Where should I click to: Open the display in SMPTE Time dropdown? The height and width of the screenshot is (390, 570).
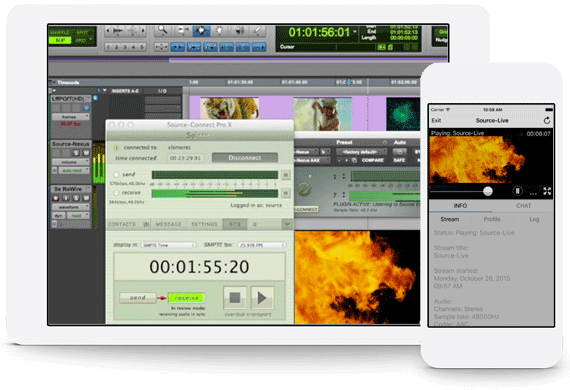point(168,245)
